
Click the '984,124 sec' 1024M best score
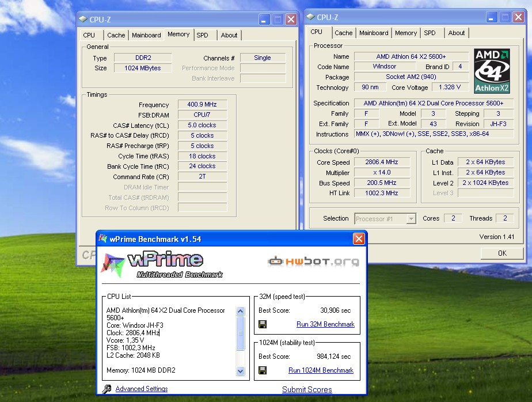pos(334,357)
